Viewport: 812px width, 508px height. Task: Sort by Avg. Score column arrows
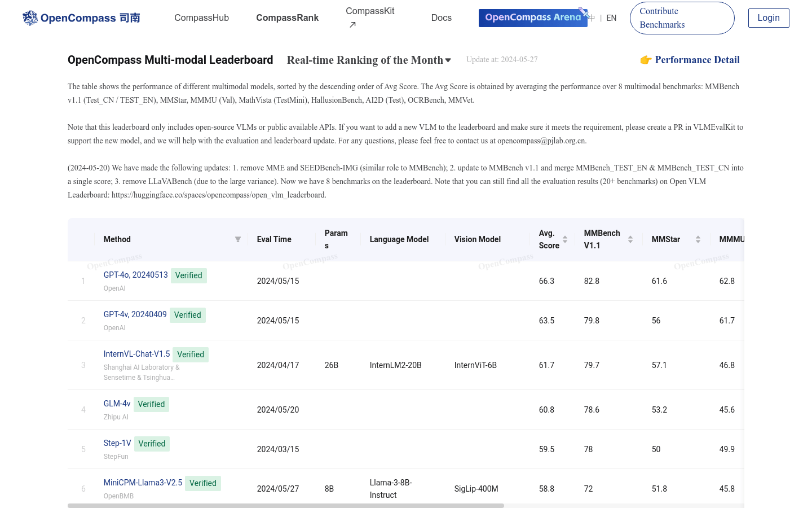click(x=565, y=239)
